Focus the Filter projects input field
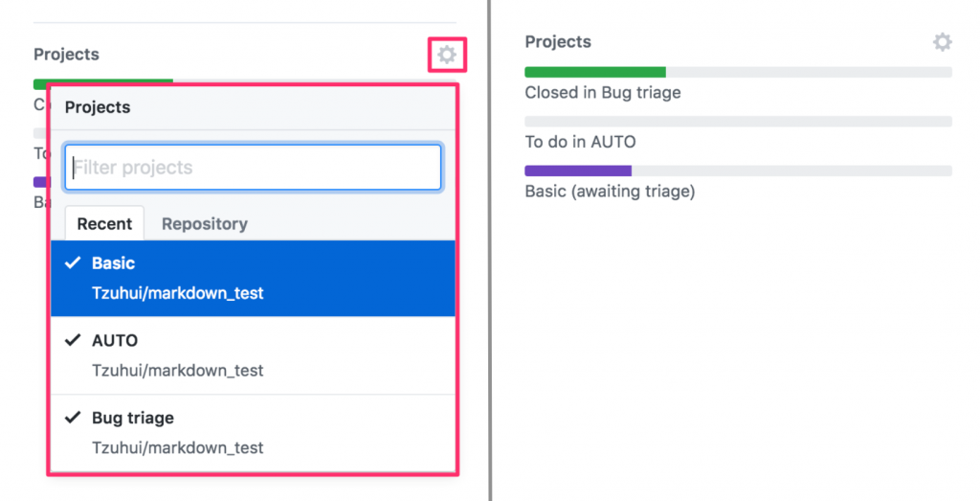980x501 pixels. point(253,168)
